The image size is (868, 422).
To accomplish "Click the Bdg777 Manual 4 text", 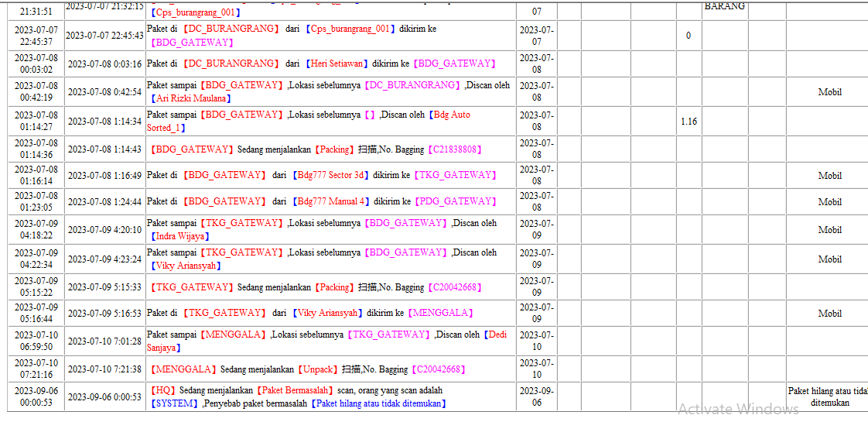I will 332,201.
